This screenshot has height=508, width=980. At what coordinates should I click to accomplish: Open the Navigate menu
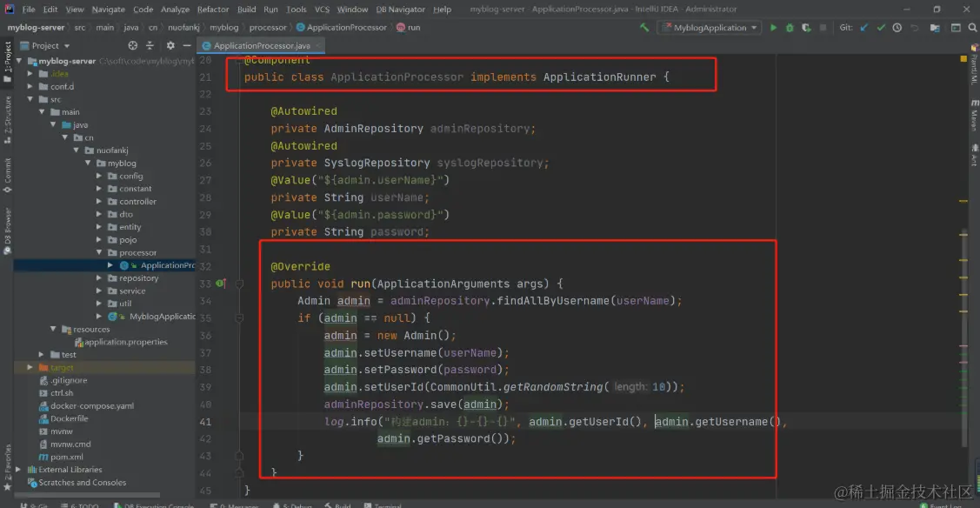pos(108,10)
